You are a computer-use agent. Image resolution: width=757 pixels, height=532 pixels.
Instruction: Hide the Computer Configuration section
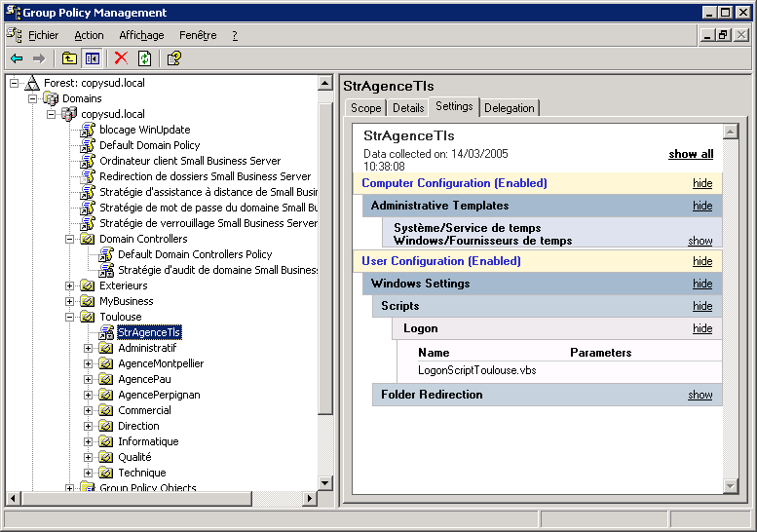coord(702,183)
